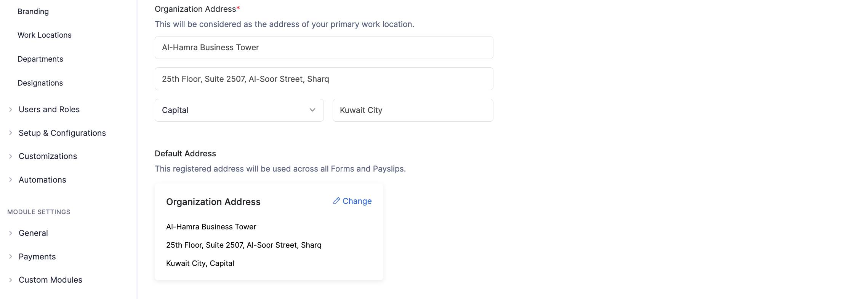Expand the Payments chevron
868x299 pixels.
click(x=11, y=256)
